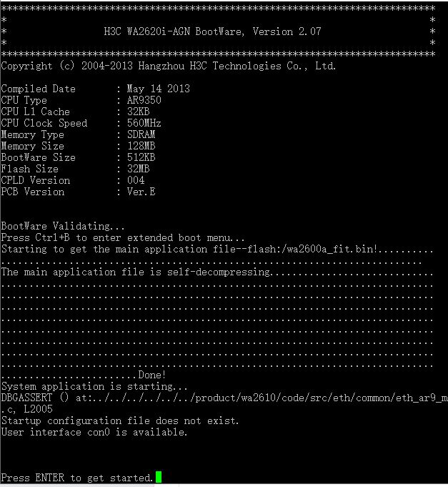The height and width of the screenshot is (487, 448).
Task: Click the 'Press Ctrl+B to enter extended boot menu' line
Action: tap(123, 238)
